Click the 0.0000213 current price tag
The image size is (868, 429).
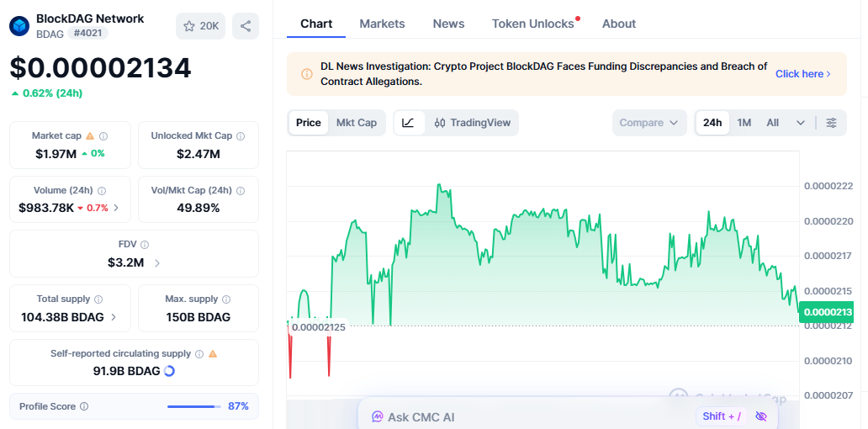tap(828, 312)
